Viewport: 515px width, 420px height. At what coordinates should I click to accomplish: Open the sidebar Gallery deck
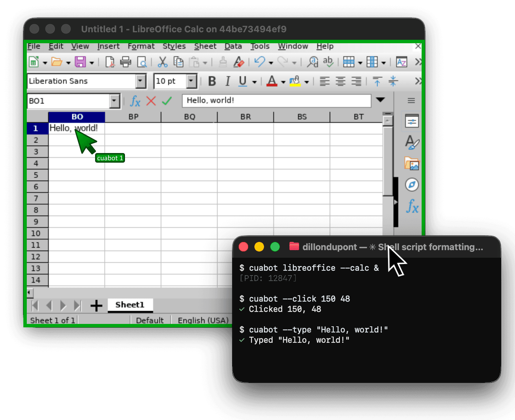click(x=412, y=164)
